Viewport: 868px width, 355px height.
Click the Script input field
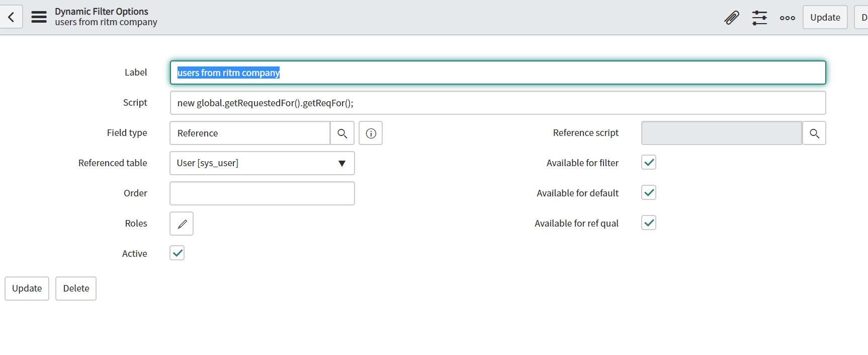pos(498,103)
